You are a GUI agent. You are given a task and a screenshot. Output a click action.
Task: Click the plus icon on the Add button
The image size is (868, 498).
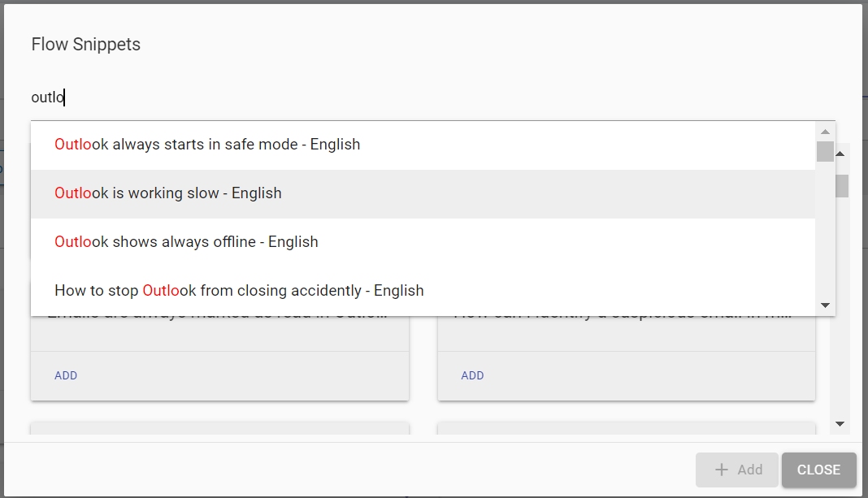click(x=722, y=470)
